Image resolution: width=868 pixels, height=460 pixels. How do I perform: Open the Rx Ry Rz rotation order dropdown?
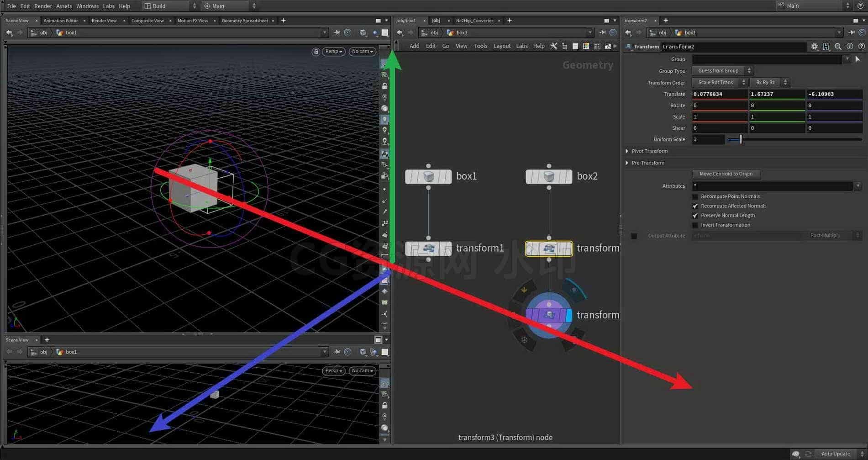point(769,83)
